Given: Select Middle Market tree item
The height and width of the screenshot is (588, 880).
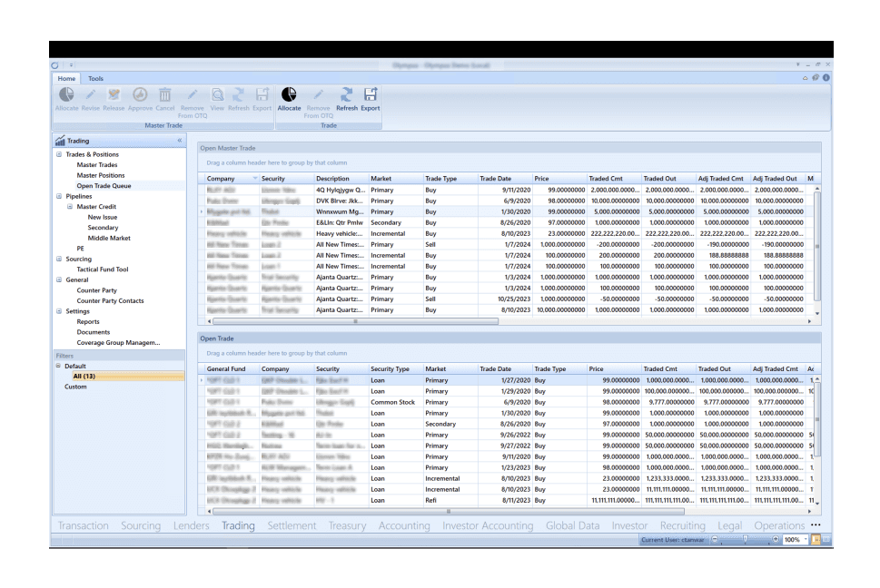Looking at the screenshot, I should [x=109, y=239].
